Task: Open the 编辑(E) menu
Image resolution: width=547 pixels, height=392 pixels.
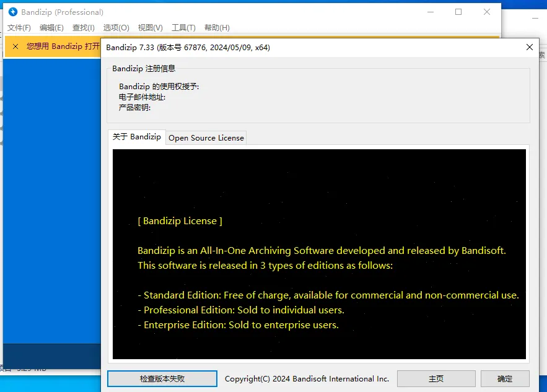Action: pyautogui.click(x=52, y=27)
